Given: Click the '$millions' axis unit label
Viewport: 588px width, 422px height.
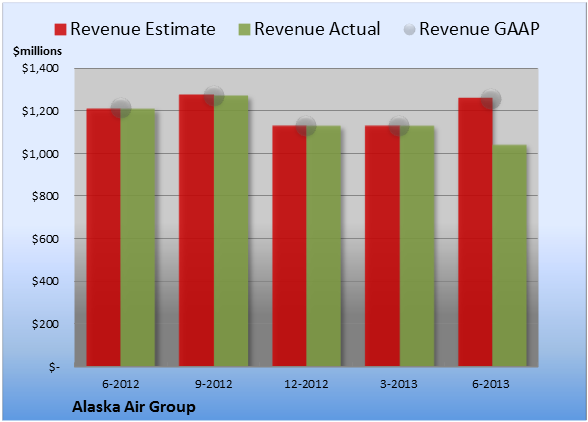Looking at the screenshot, I should (38, 51).
